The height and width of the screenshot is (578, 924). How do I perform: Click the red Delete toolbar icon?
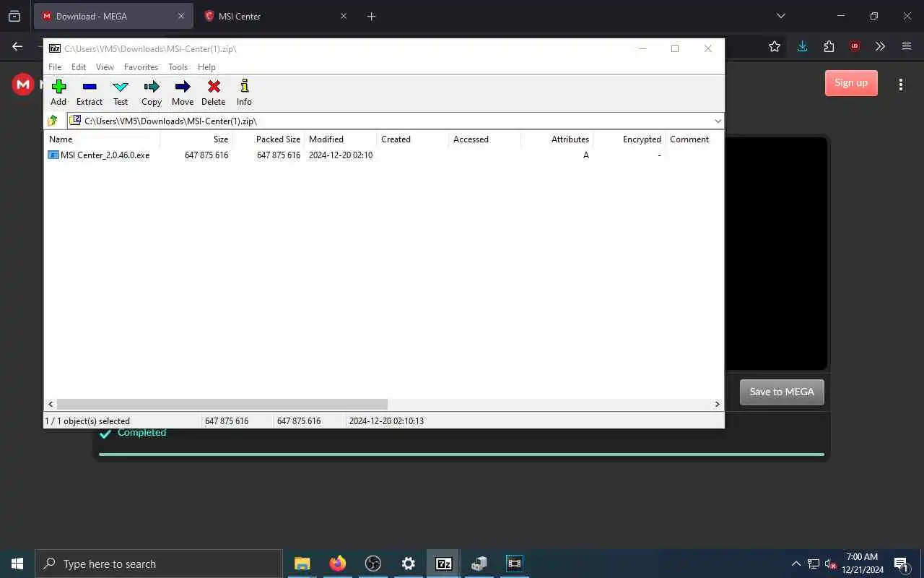point(214,92)
